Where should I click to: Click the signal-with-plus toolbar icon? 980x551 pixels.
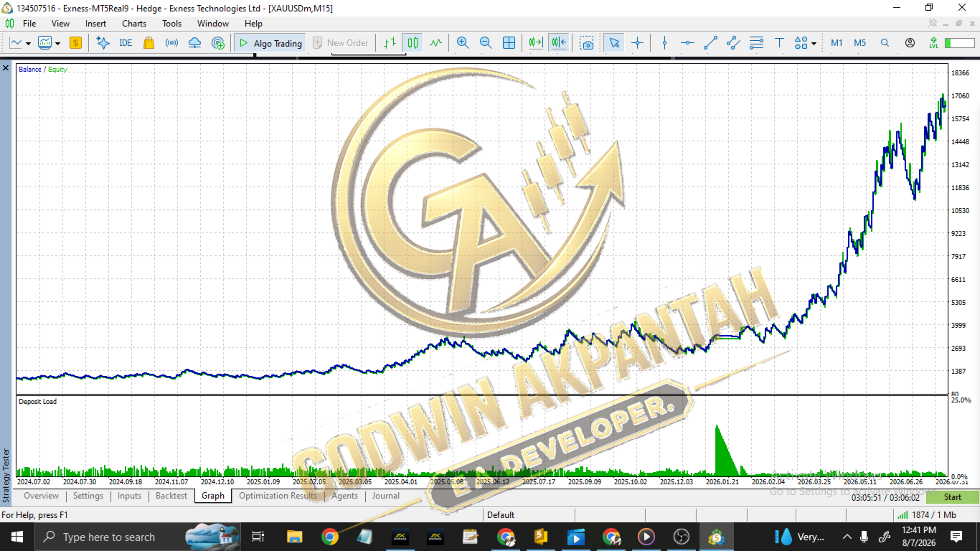coord(218,43)
